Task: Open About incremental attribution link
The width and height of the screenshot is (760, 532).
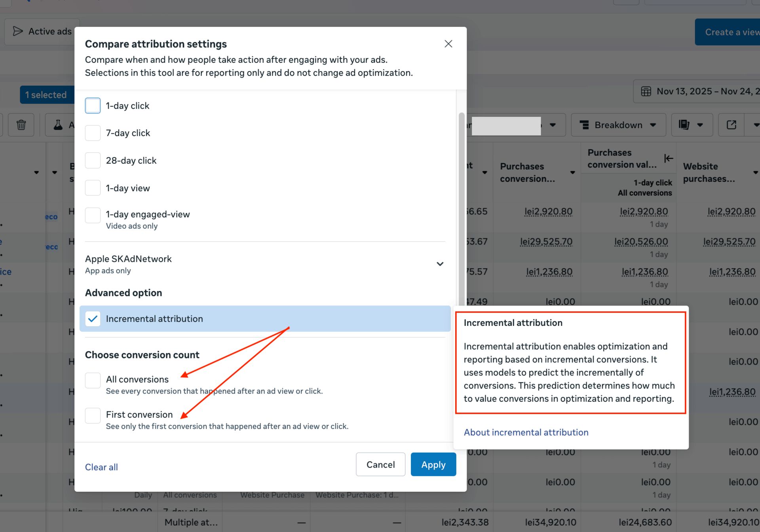Action: pos(526,432)
